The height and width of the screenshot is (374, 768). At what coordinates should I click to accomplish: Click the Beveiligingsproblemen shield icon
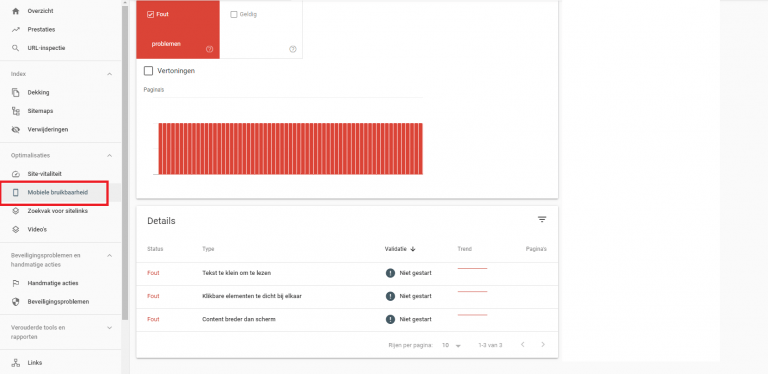coord(16,302)
